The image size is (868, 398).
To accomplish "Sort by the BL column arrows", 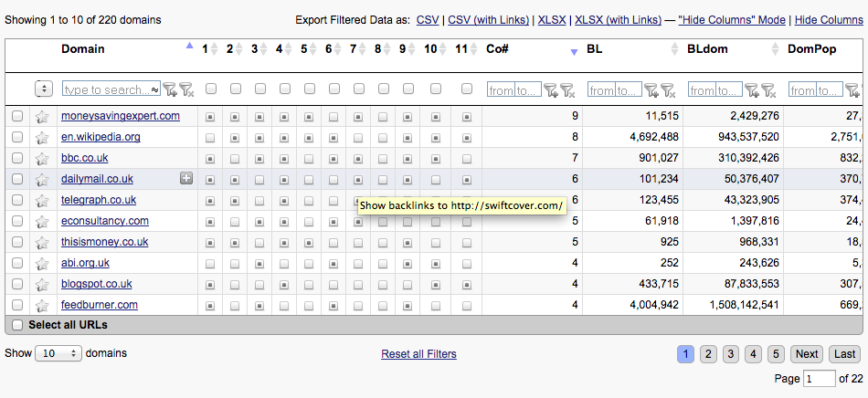I will coord(674,49).
